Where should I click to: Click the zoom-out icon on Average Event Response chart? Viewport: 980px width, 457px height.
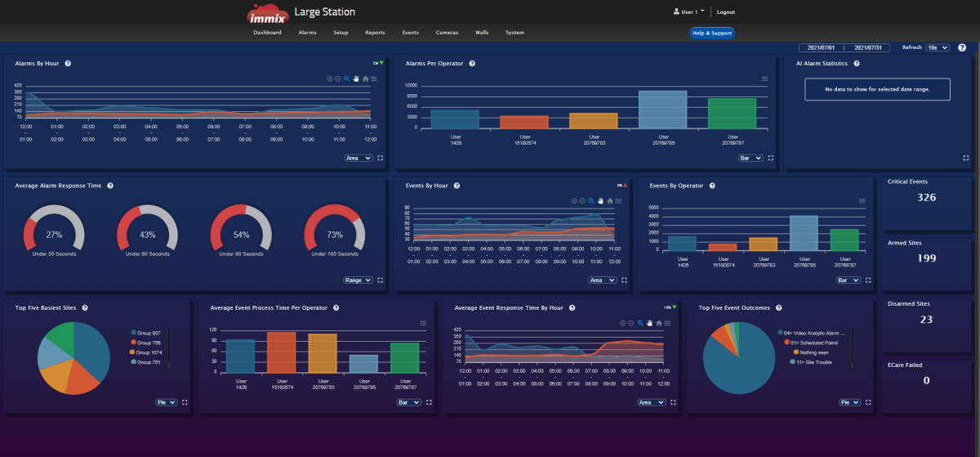click(631, 323)
